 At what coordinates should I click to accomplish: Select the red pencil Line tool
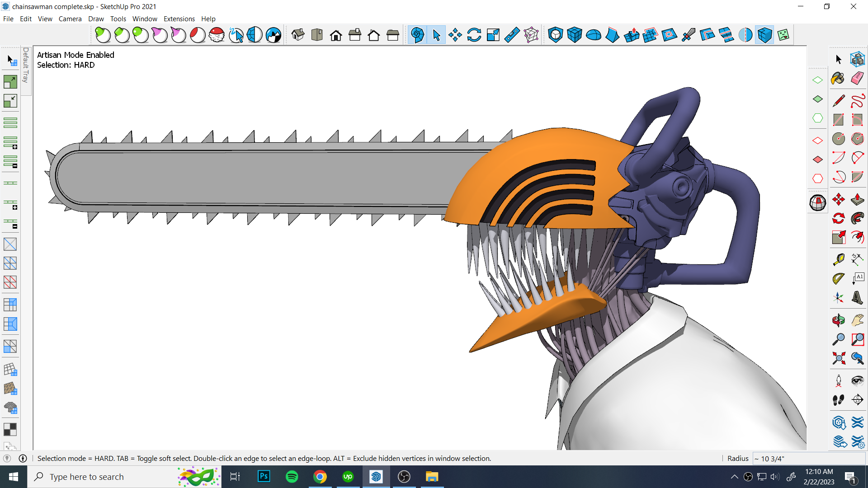(x=838, y=100)
